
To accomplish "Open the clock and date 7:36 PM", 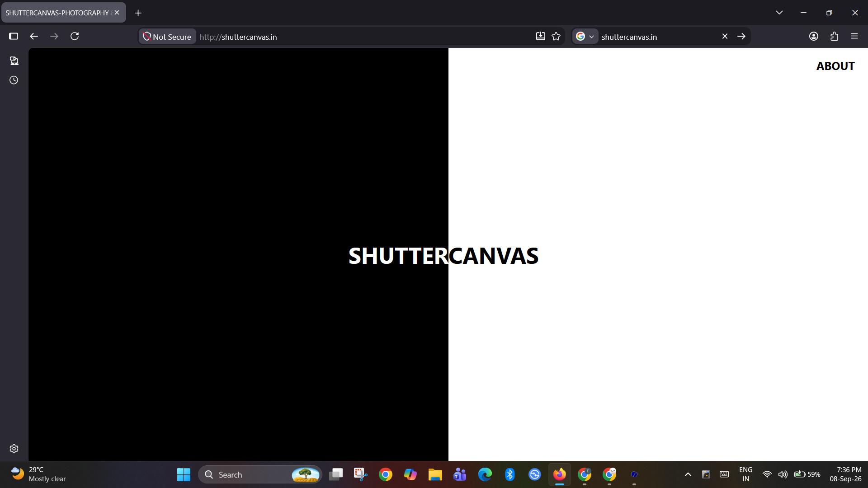I will [845, 474].
